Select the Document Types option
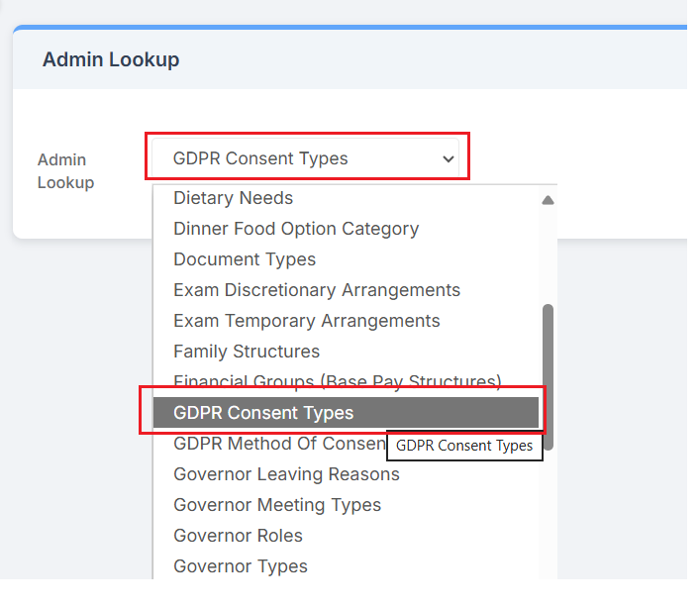The height and width of the screenshot is (609, 700). pyautogui.click(x=245, y=259)
